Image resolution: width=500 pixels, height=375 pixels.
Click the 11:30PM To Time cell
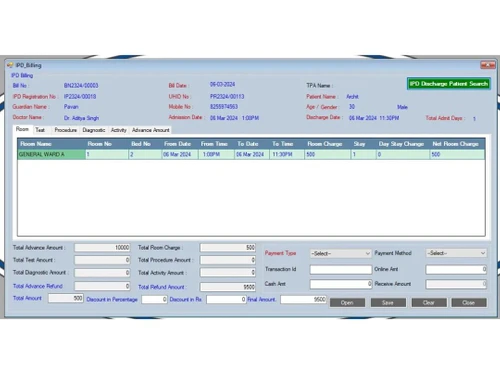287,155
